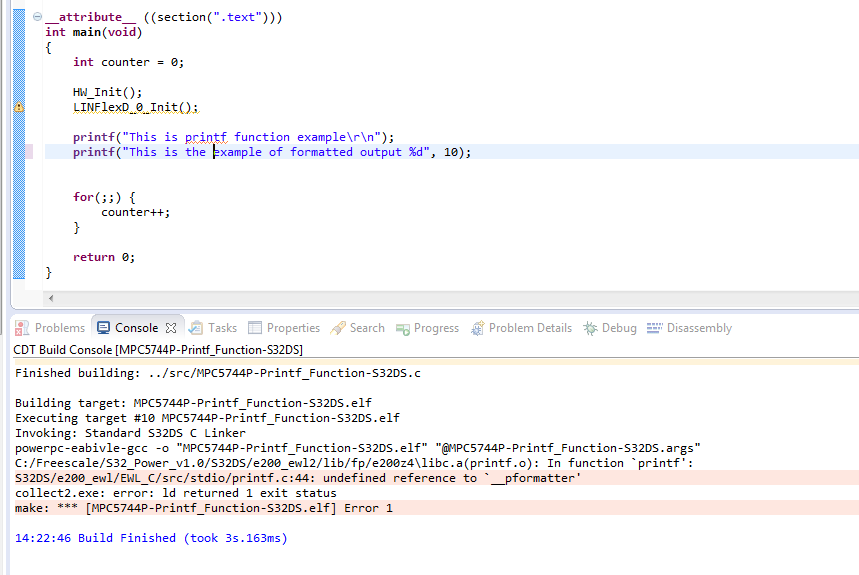Click the Search flashlight icon
Viewport: 859px width, 575px height.
[x=338, y=328]
